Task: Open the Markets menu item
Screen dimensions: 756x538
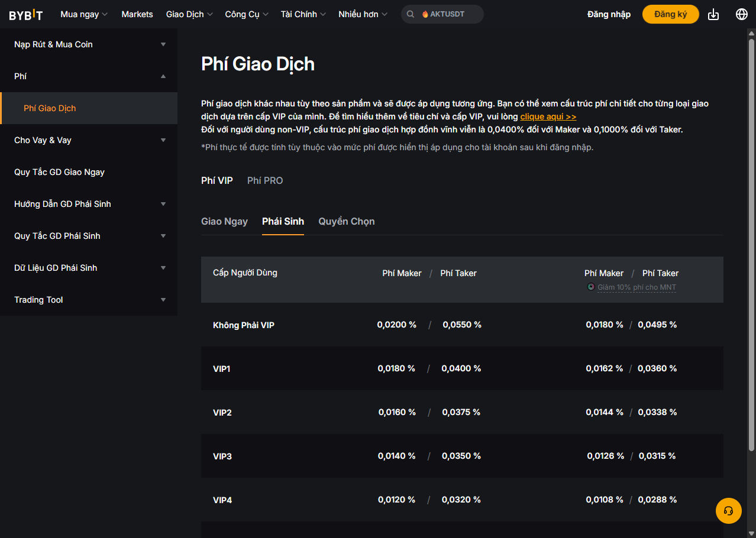Action: pyautogui.click(x=137, y=14)
